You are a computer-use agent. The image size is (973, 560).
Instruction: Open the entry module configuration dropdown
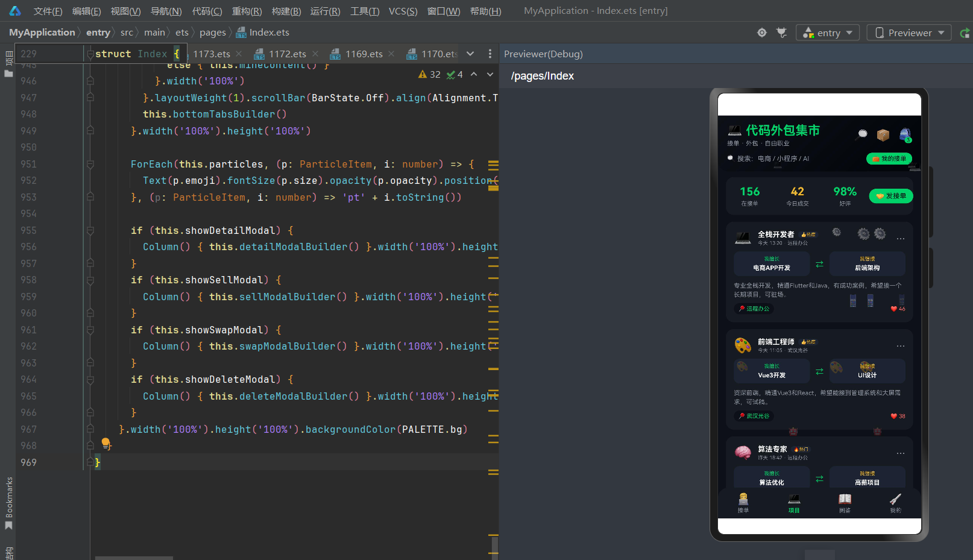(828, 33)
